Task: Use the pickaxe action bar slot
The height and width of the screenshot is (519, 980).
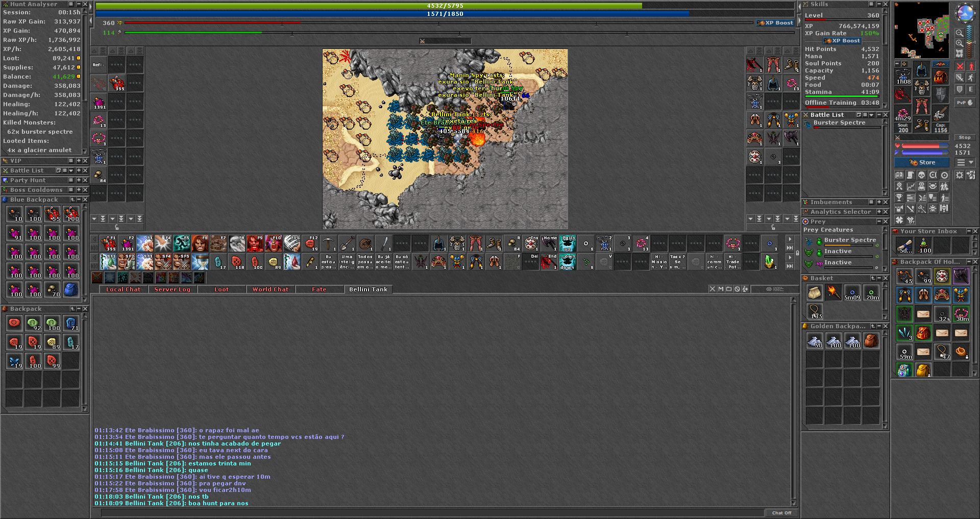Action: pos(329,243)
